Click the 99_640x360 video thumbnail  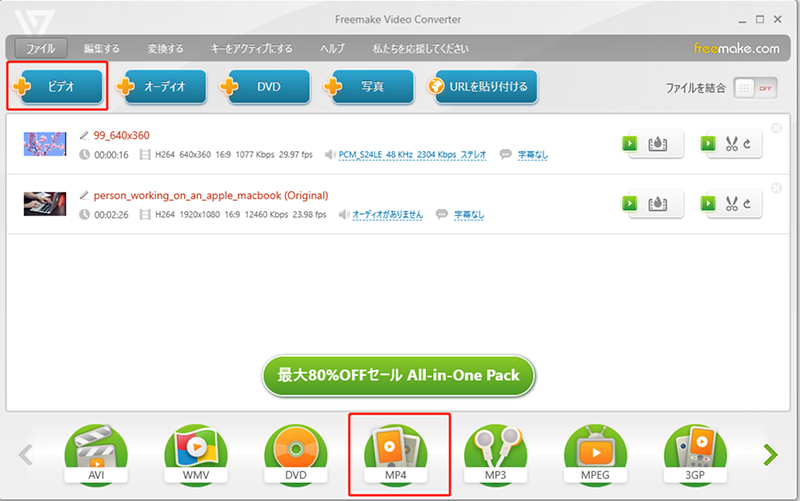click(45, 144)
